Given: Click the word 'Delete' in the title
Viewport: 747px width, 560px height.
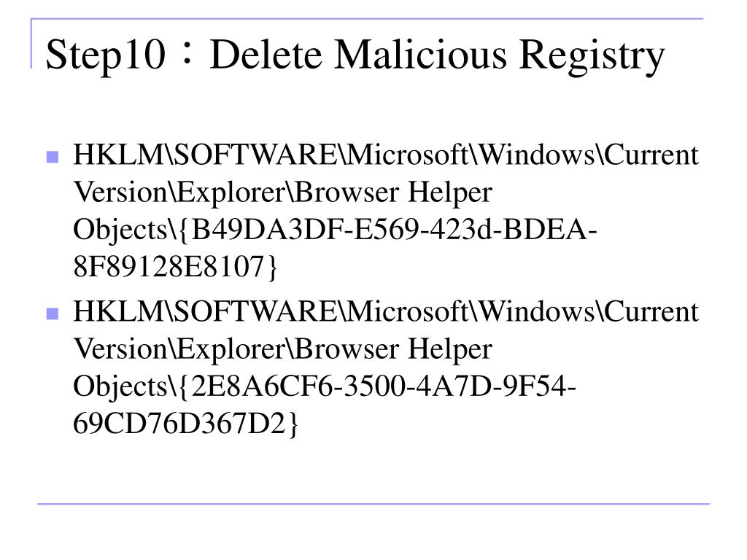Looking at the screenshot, I should click(x=266, y=54).
